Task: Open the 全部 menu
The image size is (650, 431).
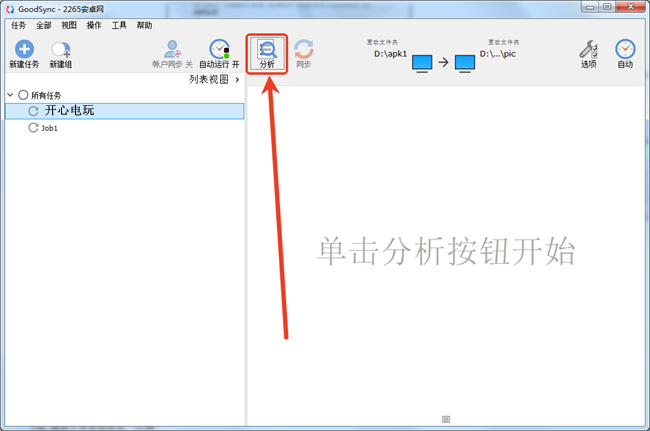Action: [x=44, y=25]
